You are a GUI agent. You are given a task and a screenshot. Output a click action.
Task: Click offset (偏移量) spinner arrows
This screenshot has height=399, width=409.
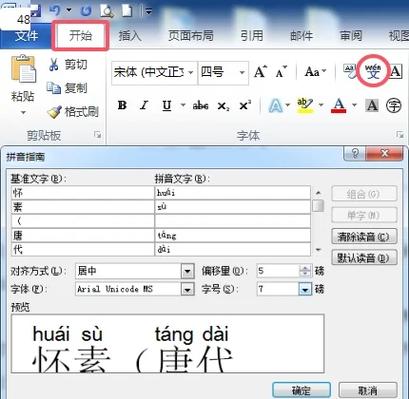[x=305, y=271]
